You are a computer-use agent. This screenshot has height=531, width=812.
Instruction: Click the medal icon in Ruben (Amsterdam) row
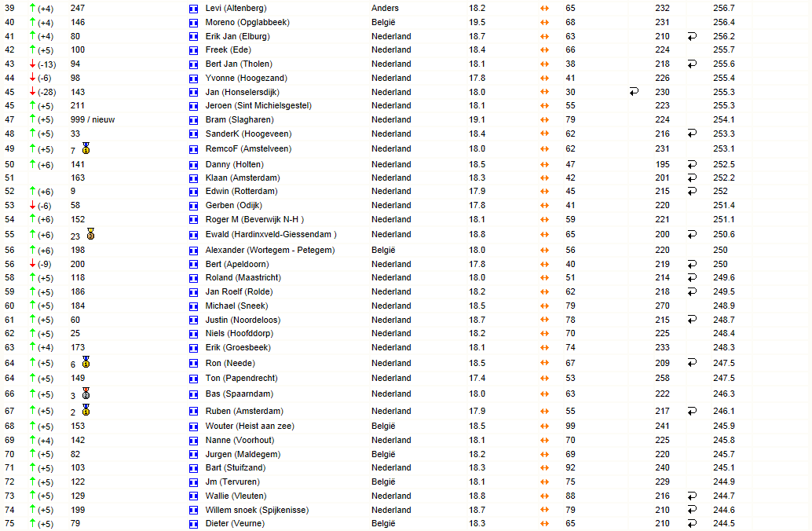pyautogui.click(x=86, y=410)
